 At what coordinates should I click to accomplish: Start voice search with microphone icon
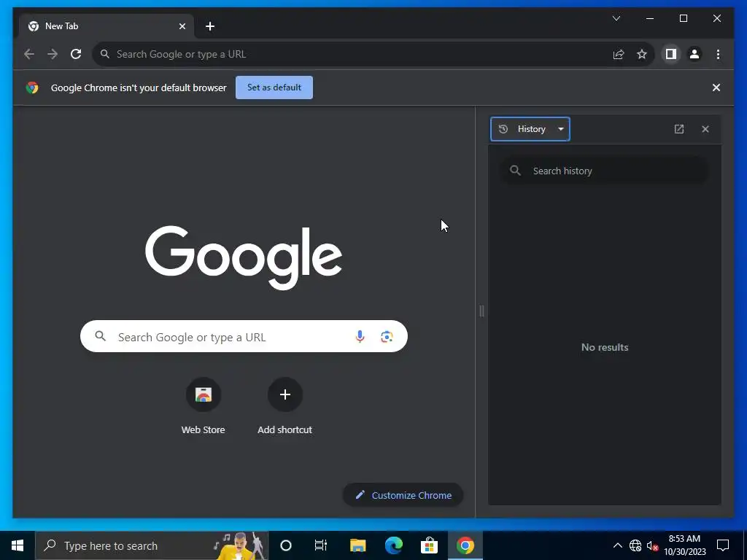(x=360, y=337)
